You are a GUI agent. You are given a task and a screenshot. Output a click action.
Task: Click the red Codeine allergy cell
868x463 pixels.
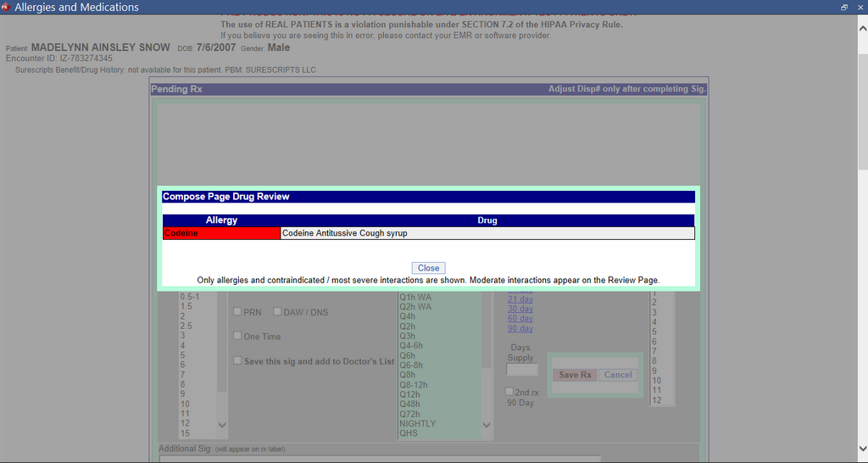click(x=221, y=233)
